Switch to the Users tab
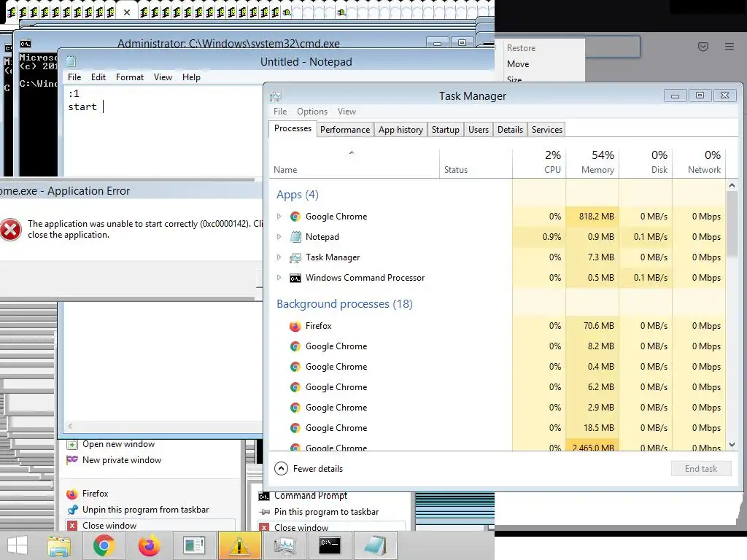 tap(479, 130)
